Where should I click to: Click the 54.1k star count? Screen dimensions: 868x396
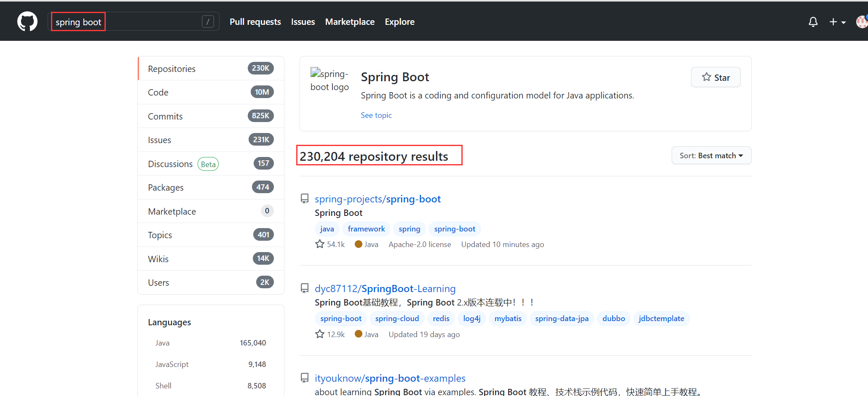(330, 245)
